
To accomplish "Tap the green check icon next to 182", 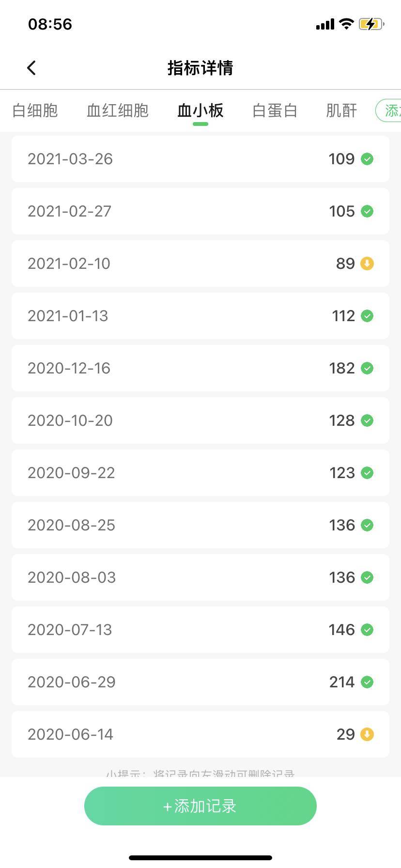I will [x=367, y=368].
